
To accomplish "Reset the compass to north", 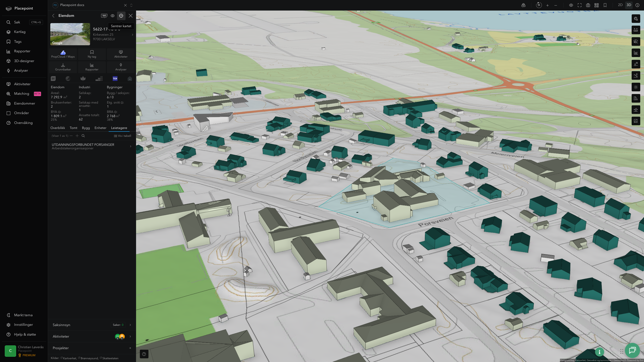I will [x=539, y=5].
